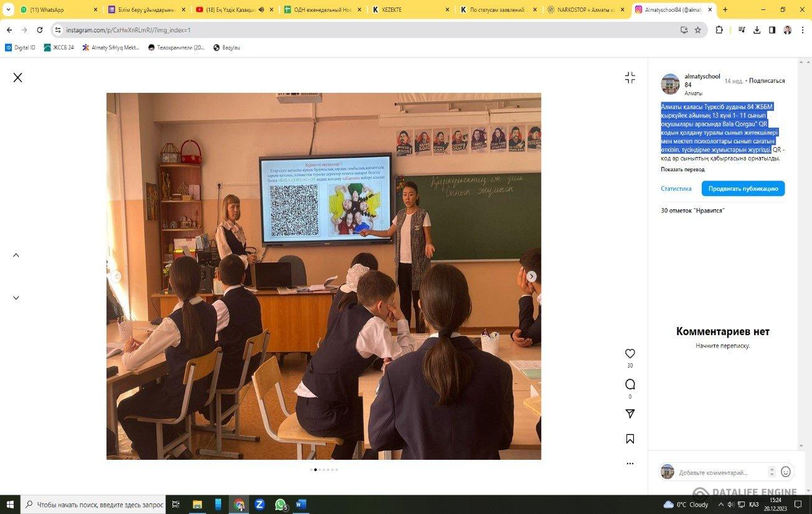The image size is (812, 514).
Task: Collapse to previous post using the up chevron
Action: point(16,255)
